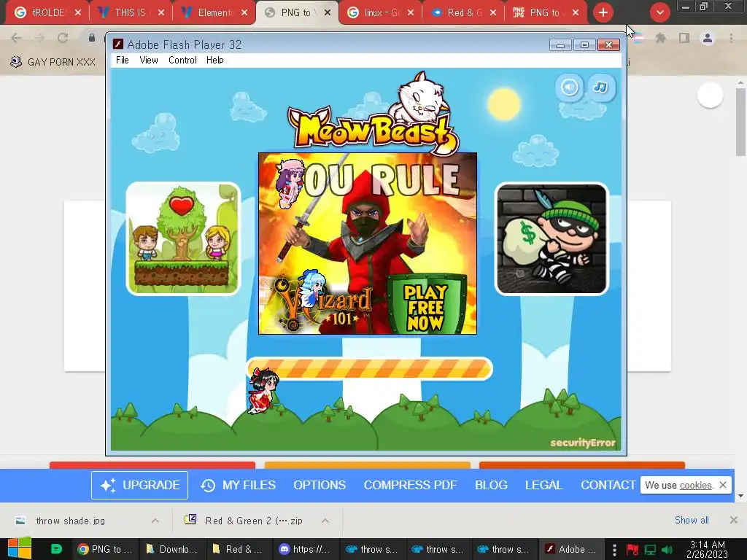Switch to the linux Google search tab
Screen dimensions: 747x560
point(381,12)
